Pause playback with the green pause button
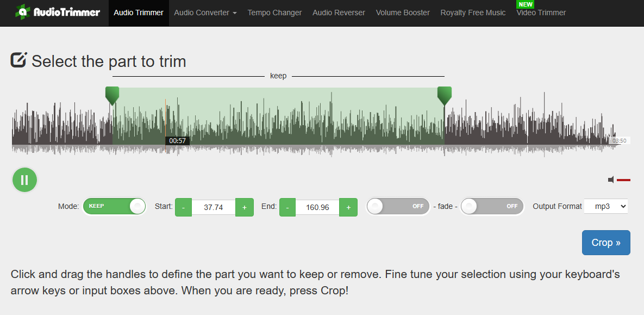 pyautogui.click(x=24, y=180)
